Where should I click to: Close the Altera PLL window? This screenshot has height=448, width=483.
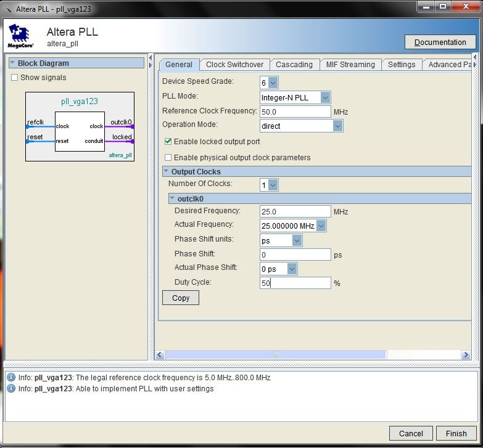[466, 6]
